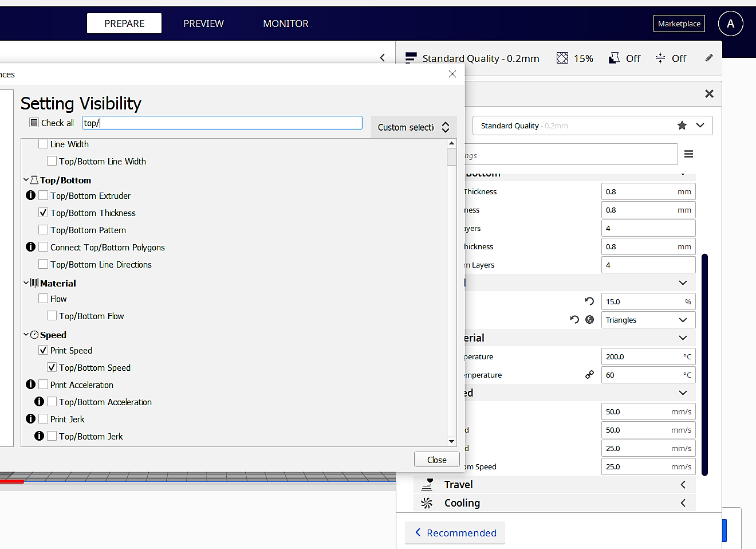This screenshot has width=756, height=549.
Task: Click the adhesion Off icon
Action: [660, 58]
